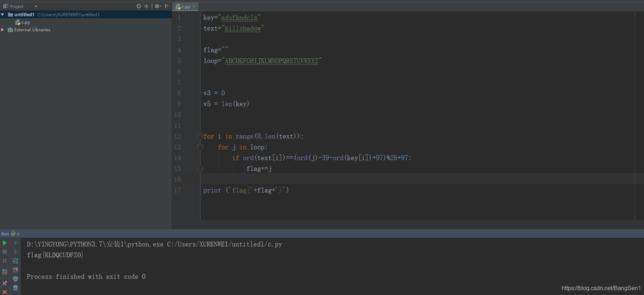The height and width of the screenshot is (295, 644).
Task: Click the text string "killshadow"
Action: click(x=243, y=28)
